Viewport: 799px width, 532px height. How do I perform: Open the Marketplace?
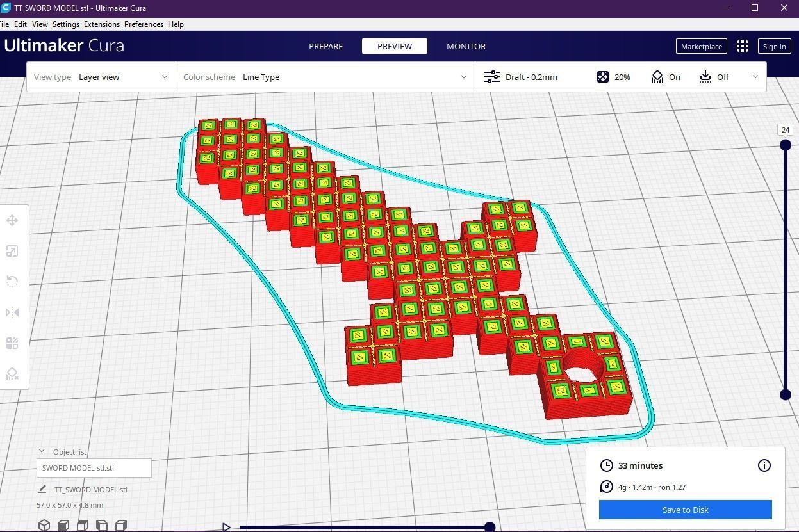click(701, 46)
